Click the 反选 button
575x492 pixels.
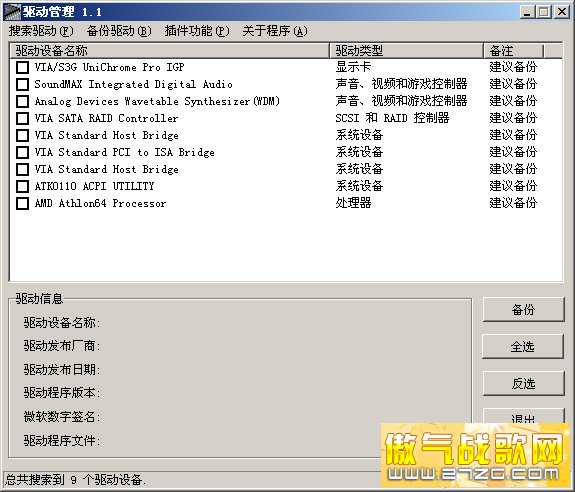point(523,383)
